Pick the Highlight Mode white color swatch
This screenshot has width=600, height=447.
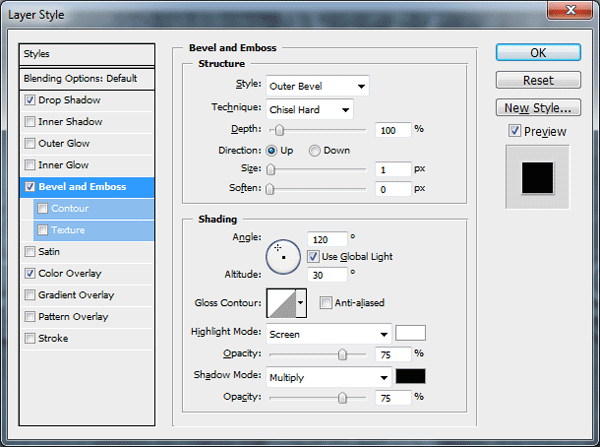pyautogui.click(x=410, y=333)
